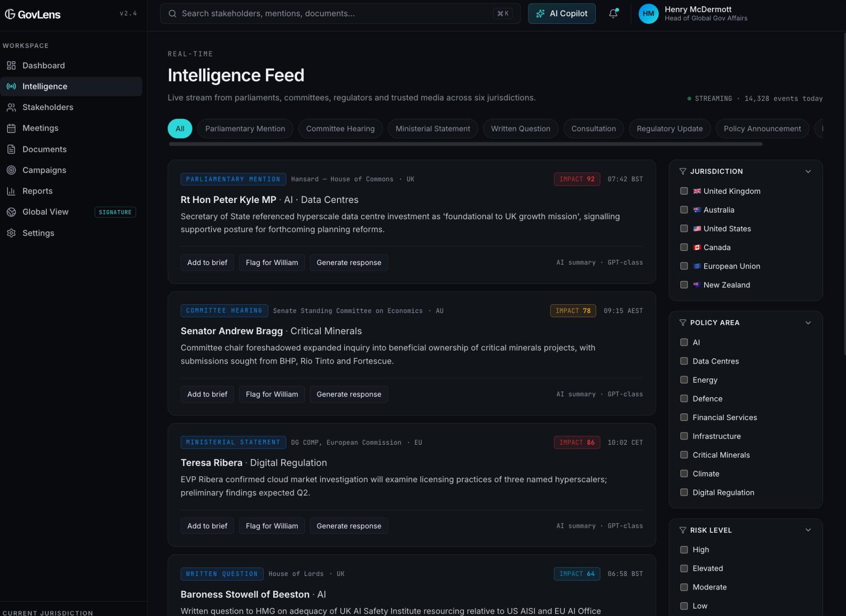Open the notifications bell
Image resolution: width=846 pixels, height=616 pixels.
(x=613, y=14)
